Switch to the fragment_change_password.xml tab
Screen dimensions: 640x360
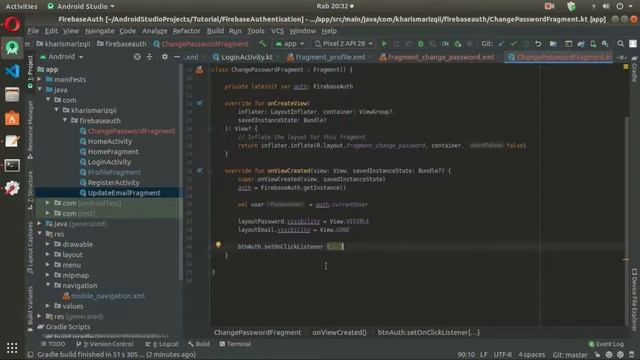click(436, 57)
